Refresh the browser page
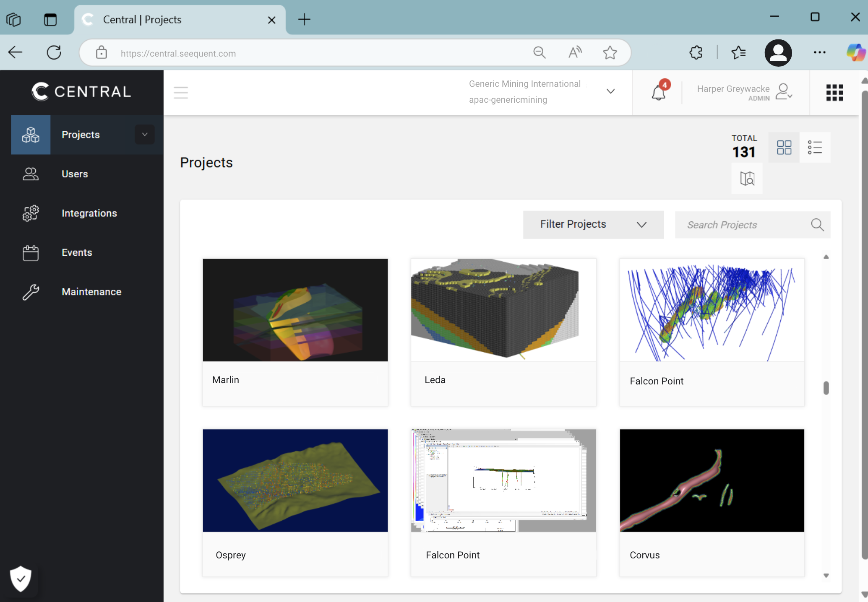 (x=54, y=52)
